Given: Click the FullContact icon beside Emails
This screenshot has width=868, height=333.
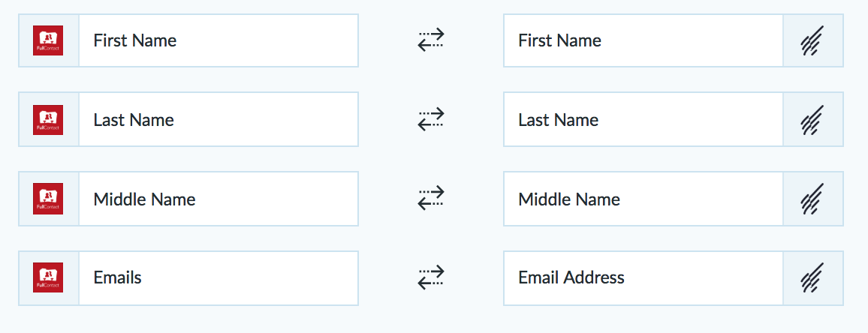Looking at the screenshot, I should coord(47,277).
